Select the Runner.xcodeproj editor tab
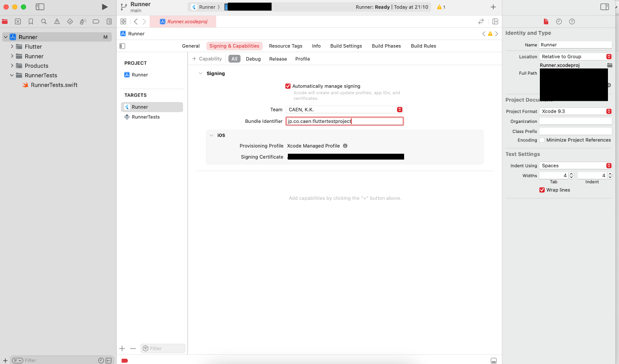The width and height of the screenshot is (619, 364). (x=183, y=21)
